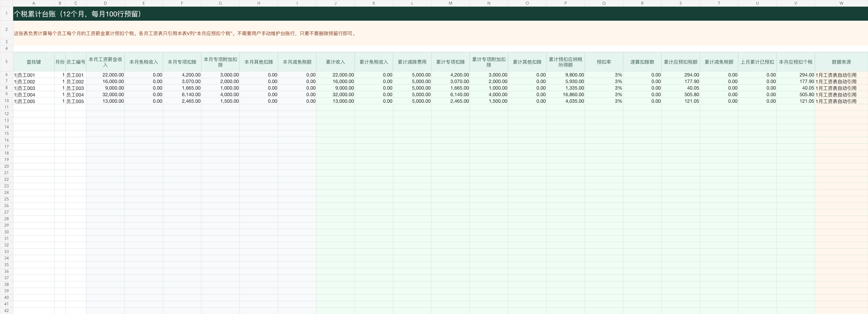Select the 本月应预扣个税 header cell
The image size is (868, 314).
(x=796, y=62)
